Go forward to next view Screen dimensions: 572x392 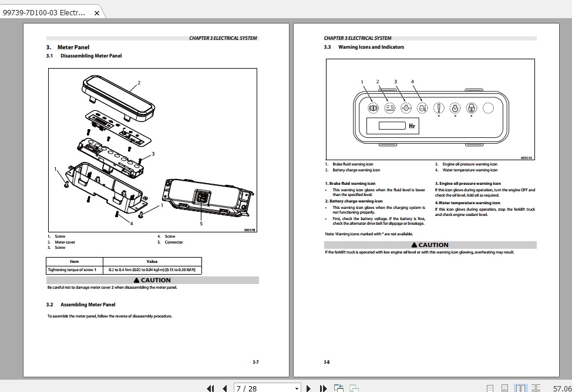(354, 388)
